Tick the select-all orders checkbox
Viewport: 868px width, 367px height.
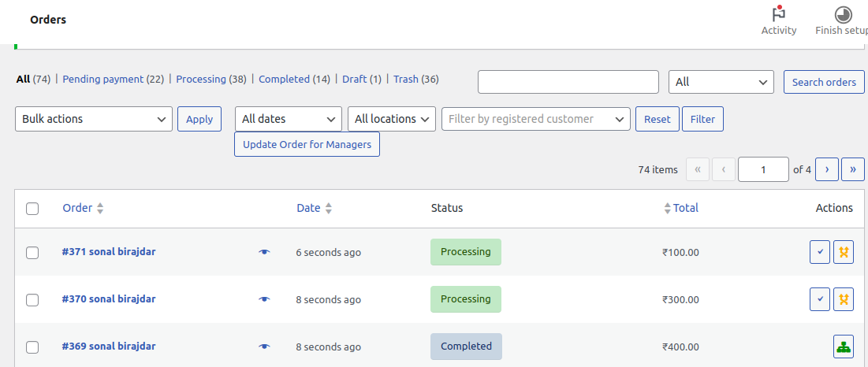pos(32,209)
